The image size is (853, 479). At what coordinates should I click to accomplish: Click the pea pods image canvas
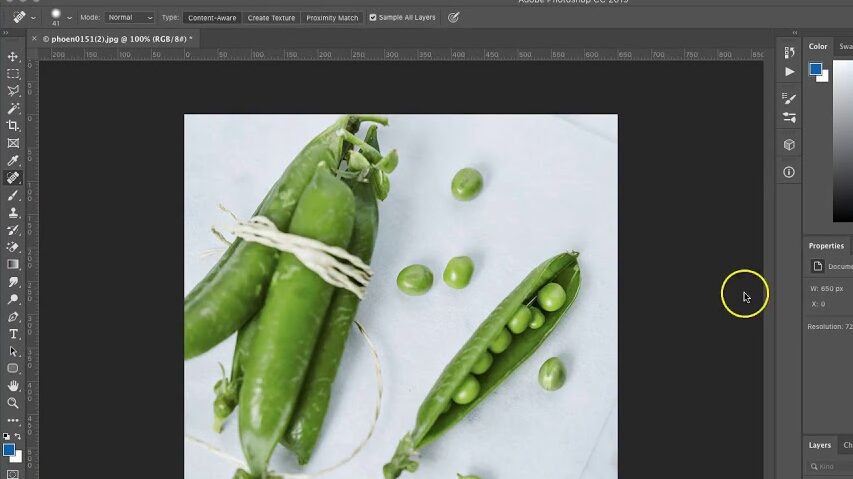(400, 296)
